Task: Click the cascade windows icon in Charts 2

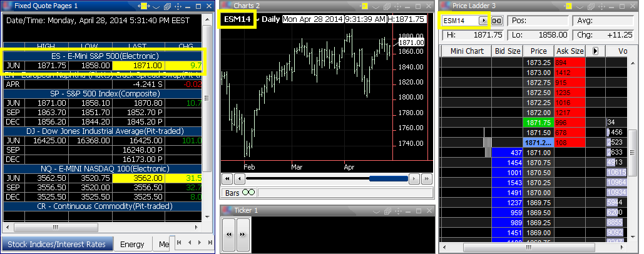Action: 387,6
